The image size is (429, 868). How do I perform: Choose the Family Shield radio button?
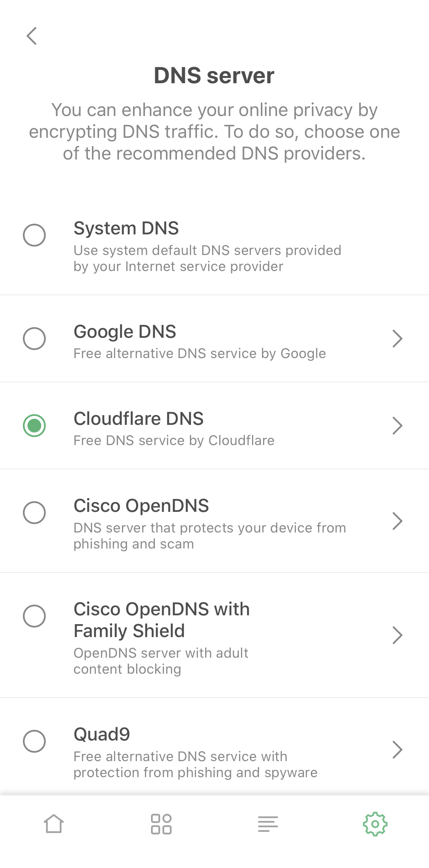(x=34, y=616)
